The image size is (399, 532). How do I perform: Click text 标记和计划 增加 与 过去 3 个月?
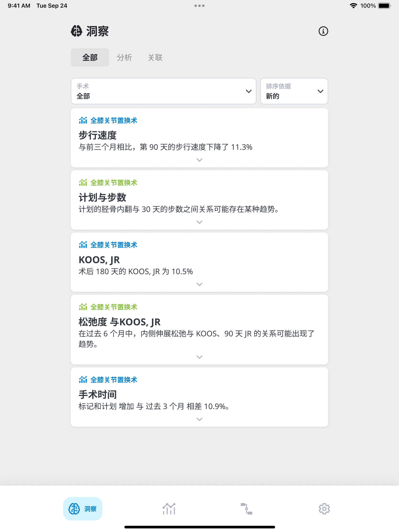click(131, 406)
